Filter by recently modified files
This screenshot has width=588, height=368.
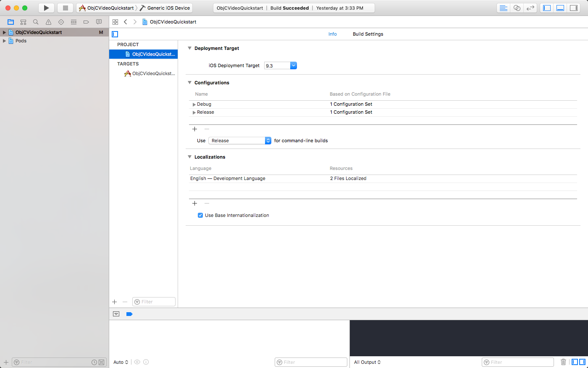(94, 362)
